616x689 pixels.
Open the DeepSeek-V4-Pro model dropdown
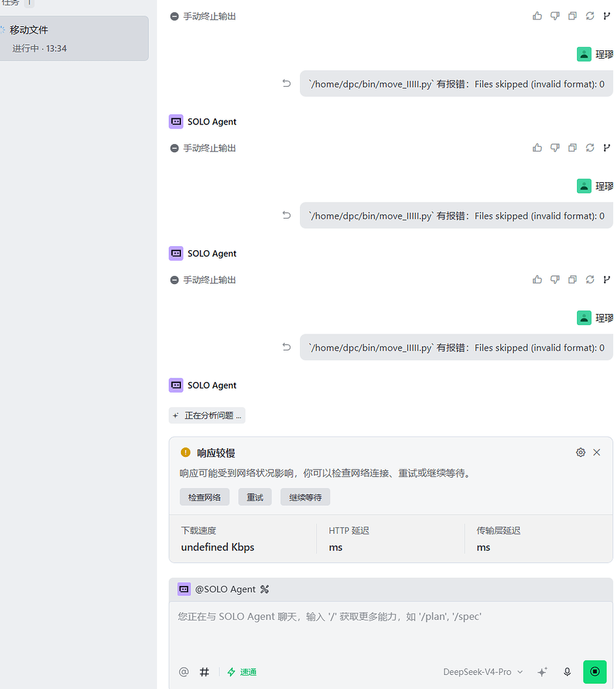pyautogui.click(x=483, y=672)
